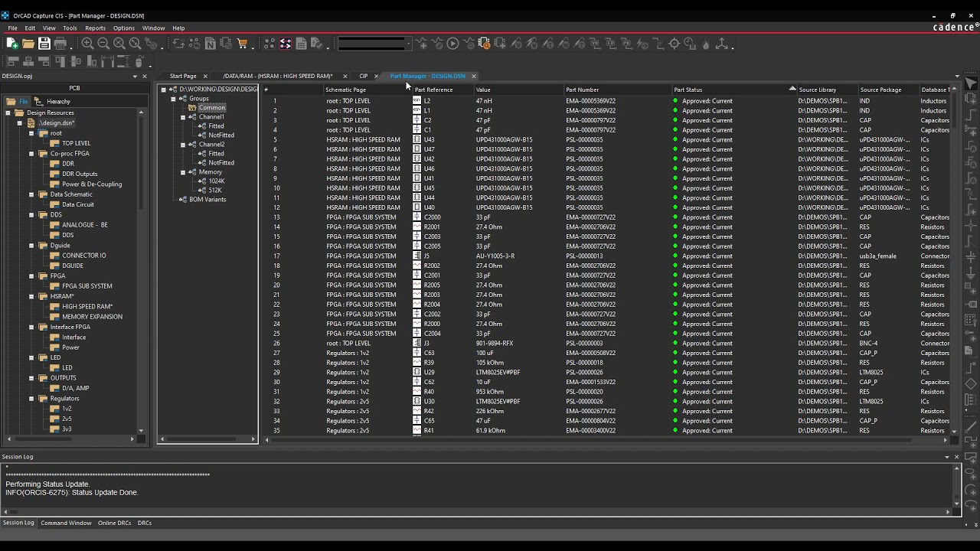Click the Run simulation play icon
The width and height of the screenshot is (980, 551).
[x=452, y=44]
